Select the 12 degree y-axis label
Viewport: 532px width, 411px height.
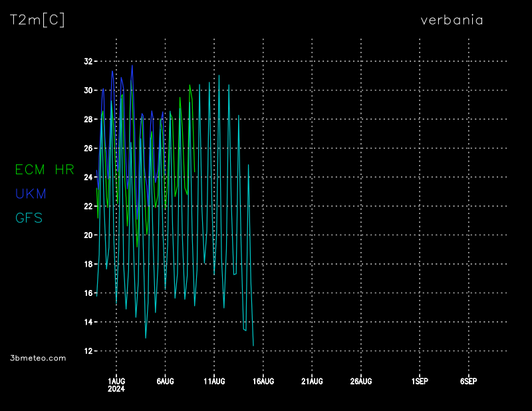tap(88, 351)
